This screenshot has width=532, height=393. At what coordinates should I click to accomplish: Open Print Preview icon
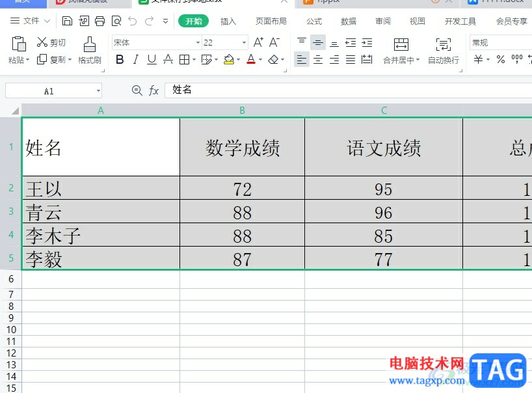point(116,21)
